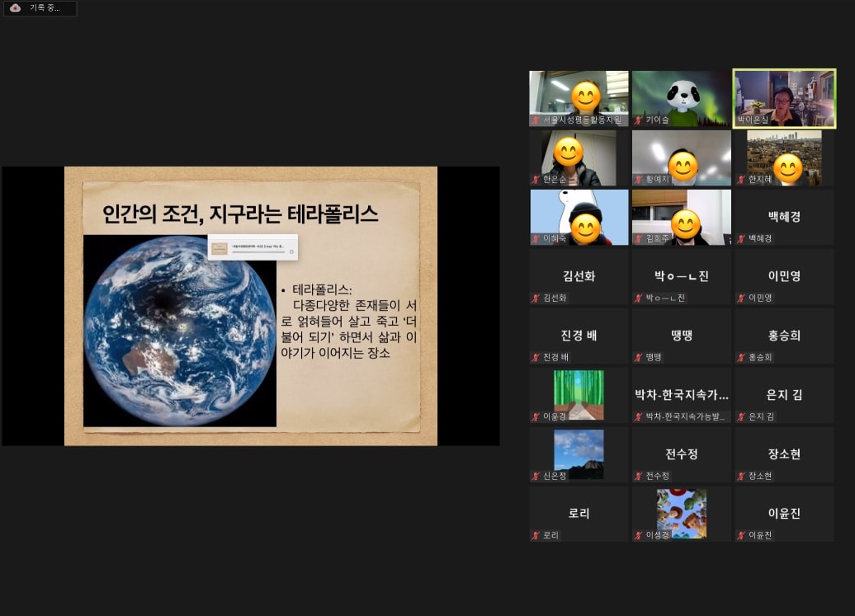Click the muted mic icon beside 전수정
This screenshot has height=616, width=855.
637,476
